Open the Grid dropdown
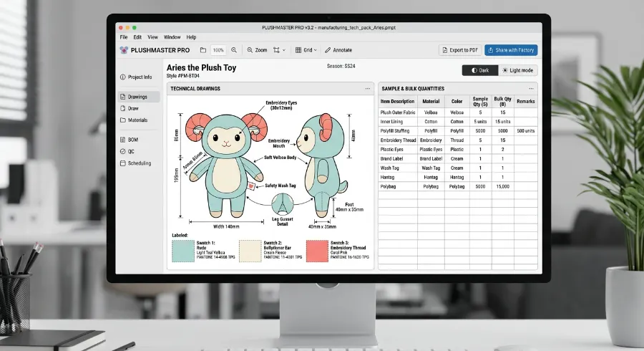The height and width of the screenshot is (351, 644). [306, 50]
